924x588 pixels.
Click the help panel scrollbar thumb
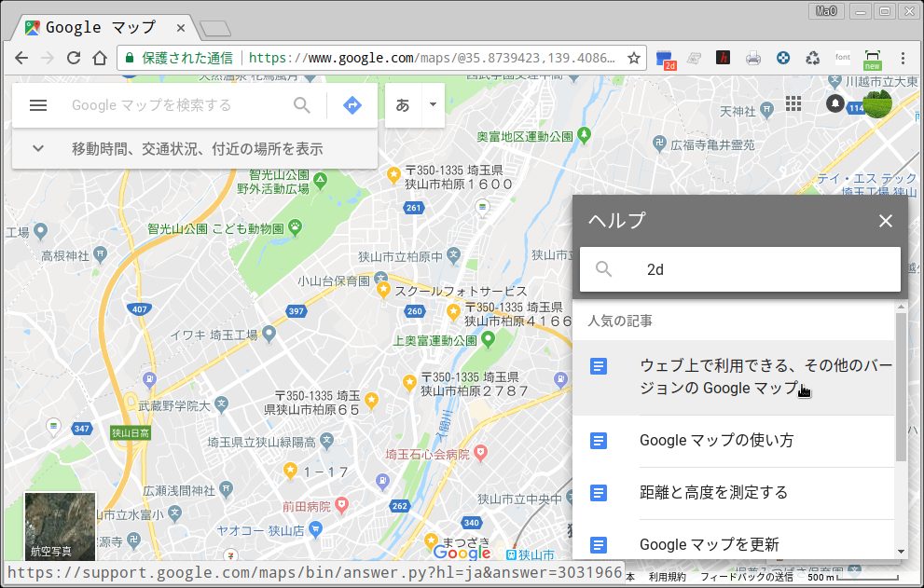pos(901,387)
